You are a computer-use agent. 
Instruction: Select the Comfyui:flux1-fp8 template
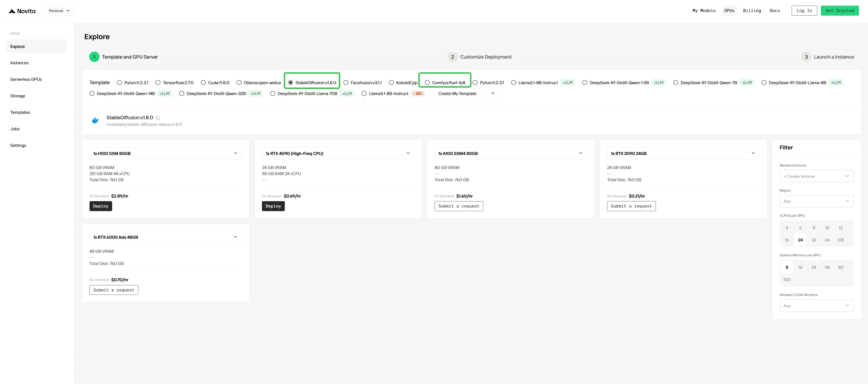click(x=427, y=83)
